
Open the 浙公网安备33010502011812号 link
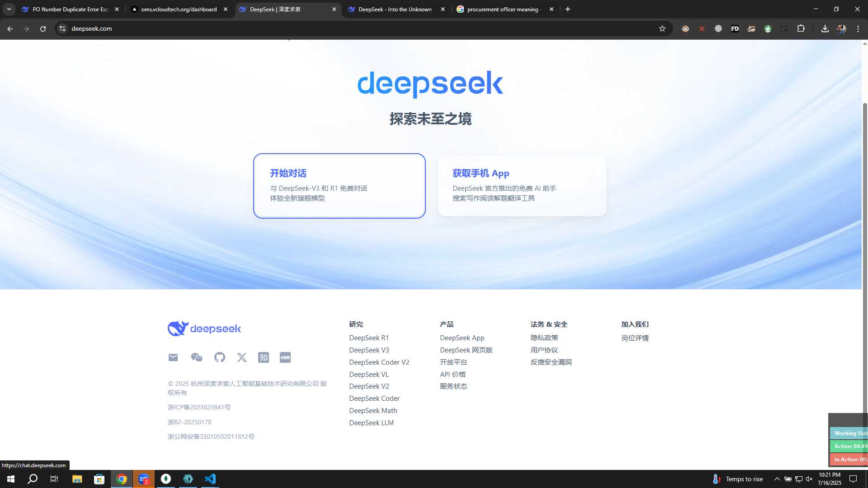tap(211, 436)
